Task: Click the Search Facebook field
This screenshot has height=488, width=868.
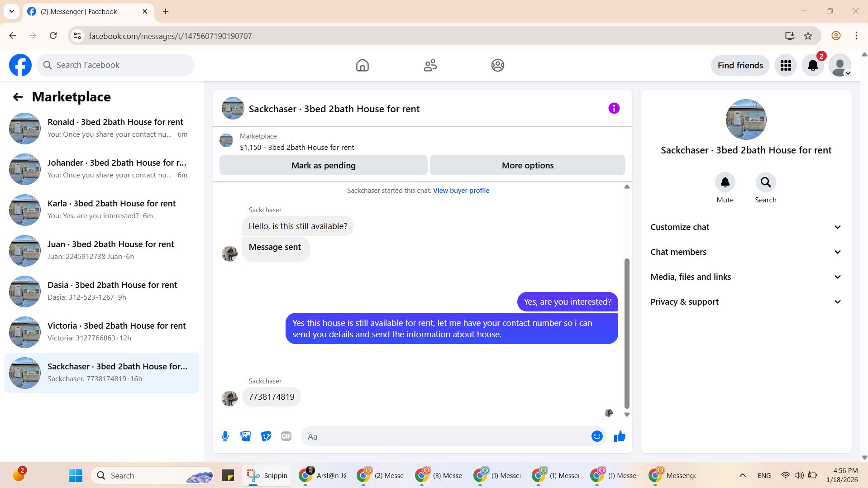Action: coord(115,65)
